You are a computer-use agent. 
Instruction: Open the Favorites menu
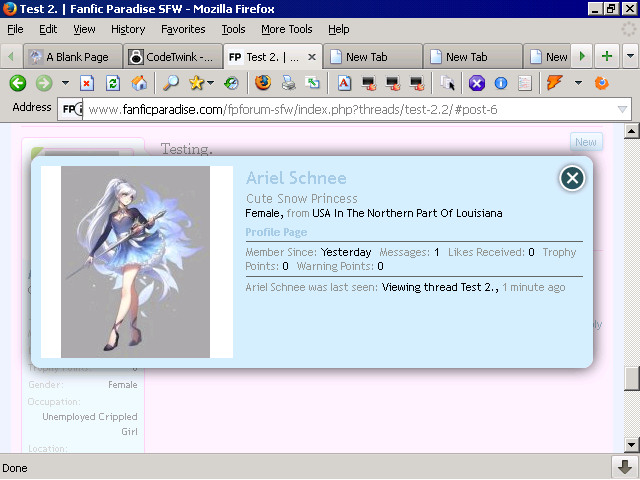[183, 29]
